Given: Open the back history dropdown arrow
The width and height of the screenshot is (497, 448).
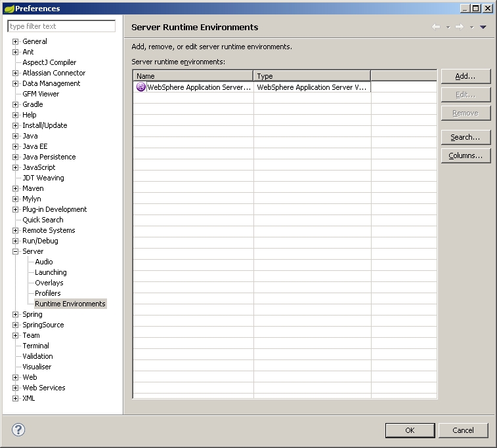Looking at the screenshot, I should coord(448,28).
